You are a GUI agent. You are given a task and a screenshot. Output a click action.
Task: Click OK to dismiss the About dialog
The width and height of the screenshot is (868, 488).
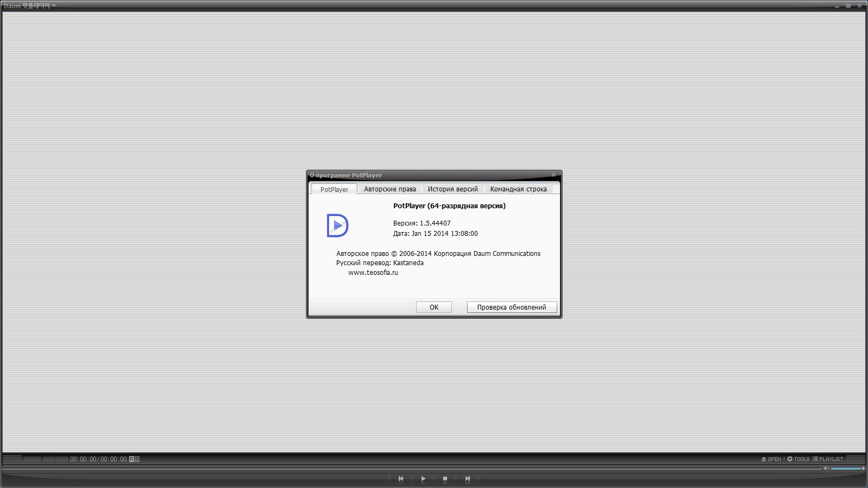coord(433,307)
